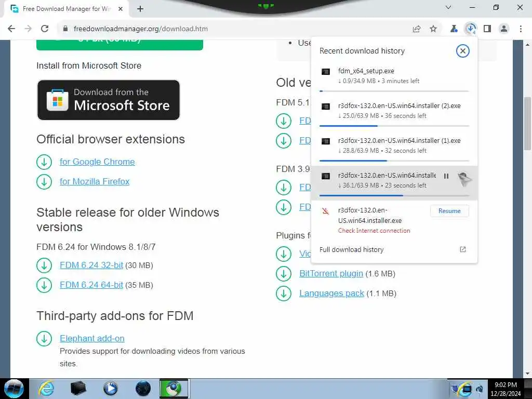The width and height of the screenshot is (532, 399).
Task: Click Download from the Microsoft Store badge
Action: 108,100
